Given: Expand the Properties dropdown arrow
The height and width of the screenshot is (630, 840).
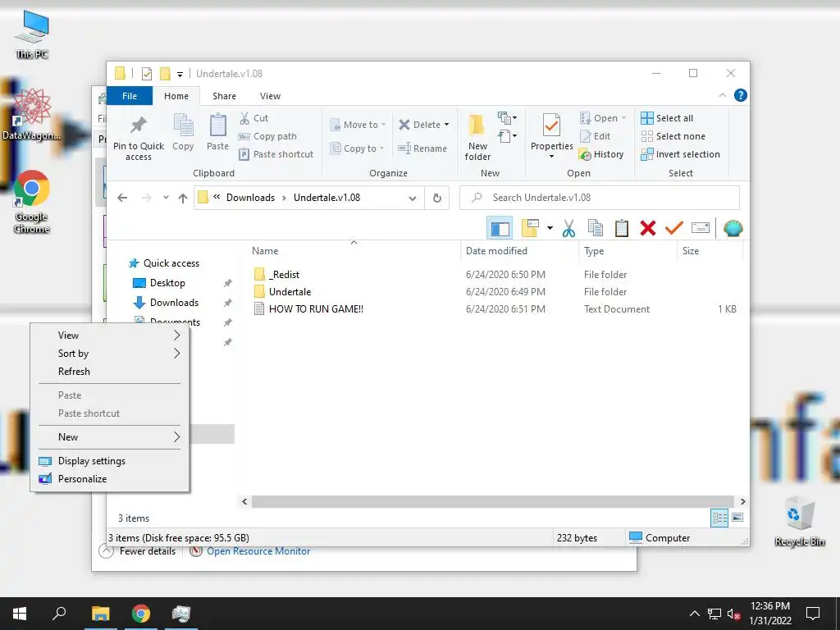Looking at the screenshot, I should click(x=551, y=157).
